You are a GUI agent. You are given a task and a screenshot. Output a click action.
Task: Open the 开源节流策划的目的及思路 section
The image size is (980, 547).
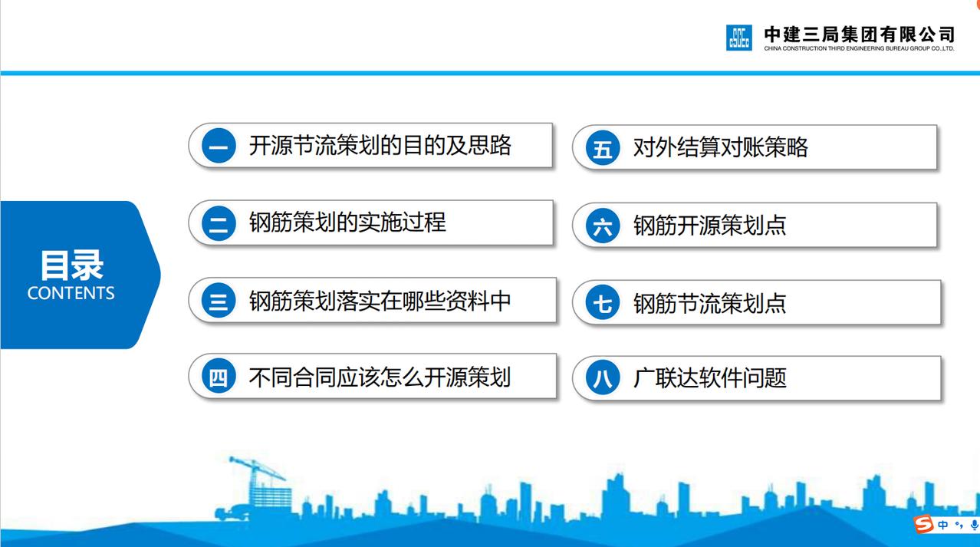pyautogui.click(x=380, y=145)
